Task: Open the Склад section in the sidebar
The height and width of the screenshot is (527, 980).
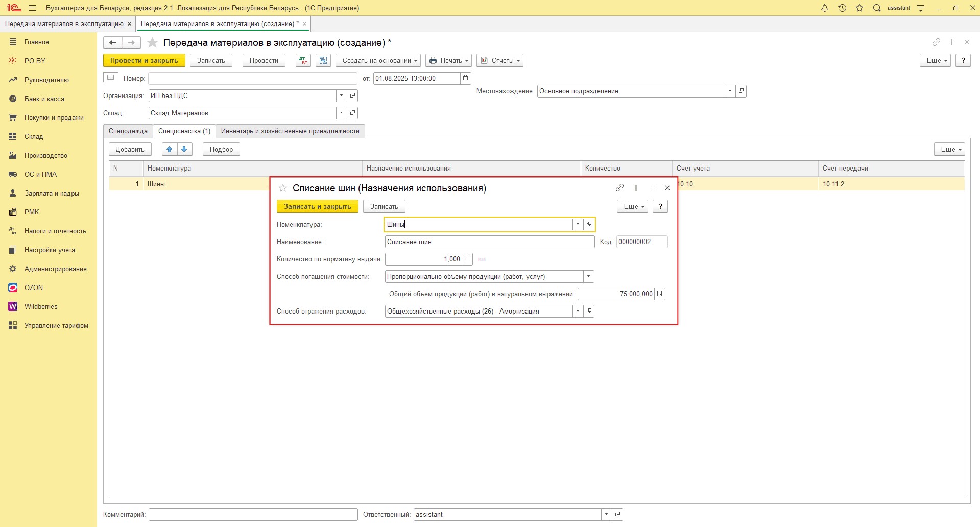Action: pos(34,136)
